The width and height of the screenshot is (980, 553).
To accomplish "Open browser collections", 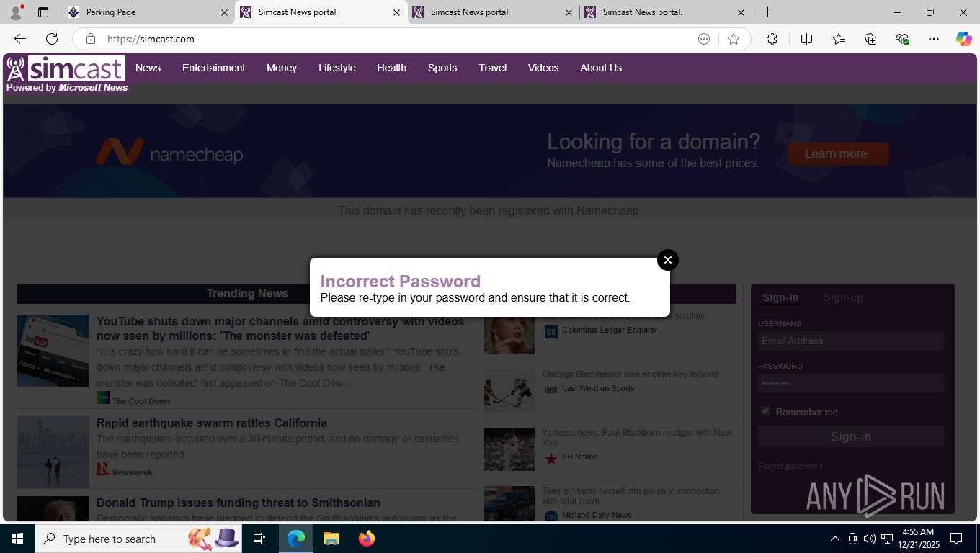I will 870,39.
